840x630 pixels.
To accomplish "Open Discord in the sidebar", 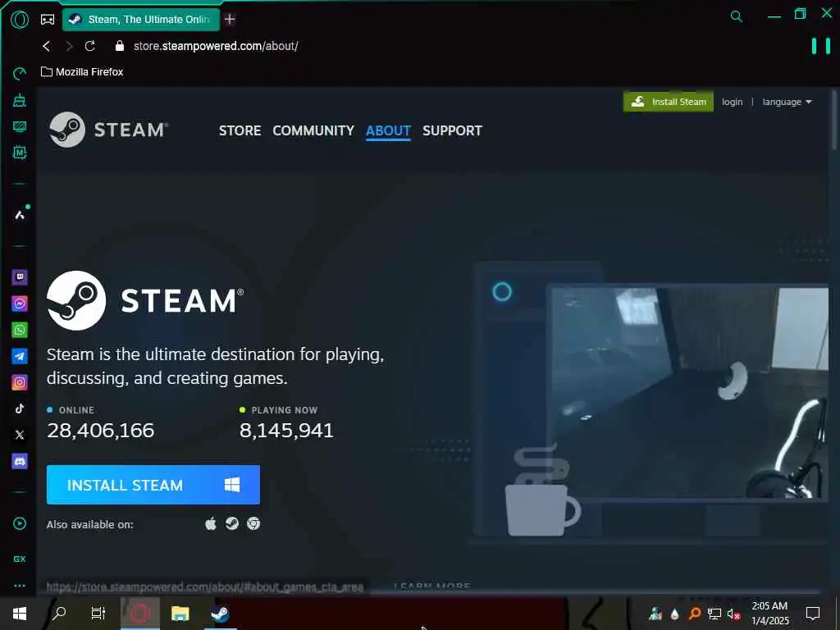I will [x=20, y=461].
